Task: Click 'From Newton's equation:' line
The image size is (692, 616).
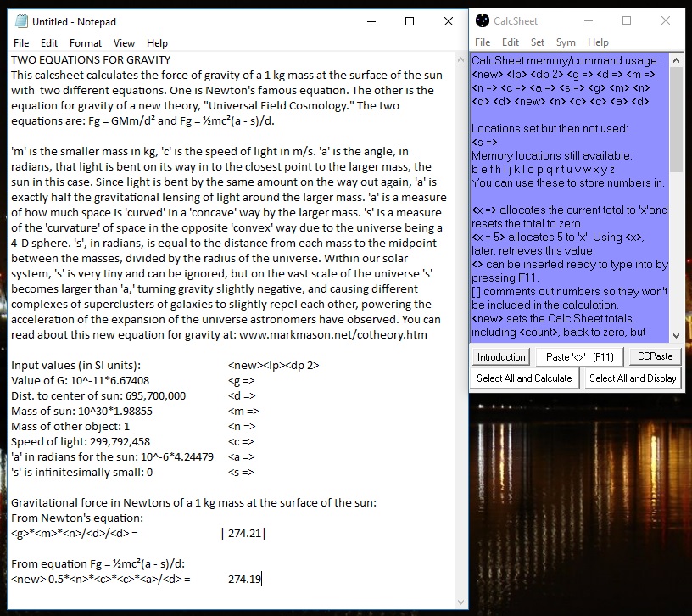Action: [77, 518]
